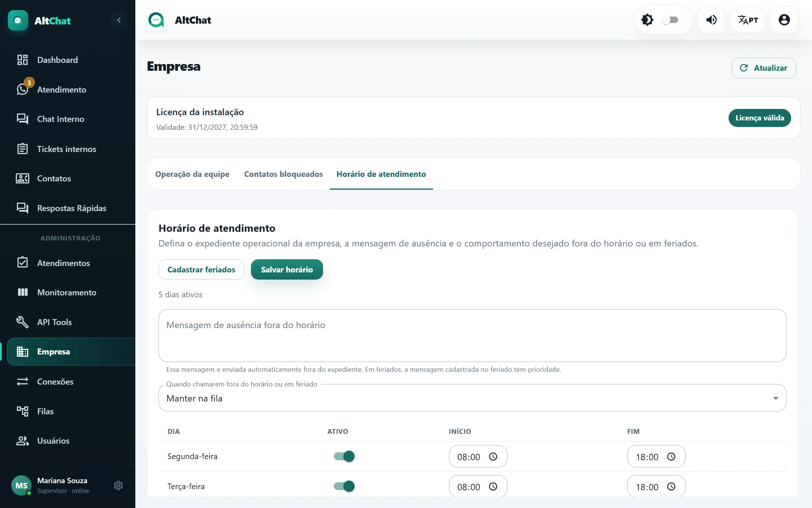
Task: Disable Terça-feira active switch
Action: 344,487
